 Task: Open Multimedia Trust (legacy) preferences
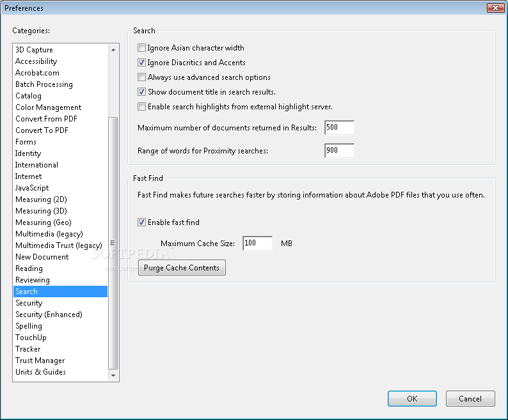(60, 245)
